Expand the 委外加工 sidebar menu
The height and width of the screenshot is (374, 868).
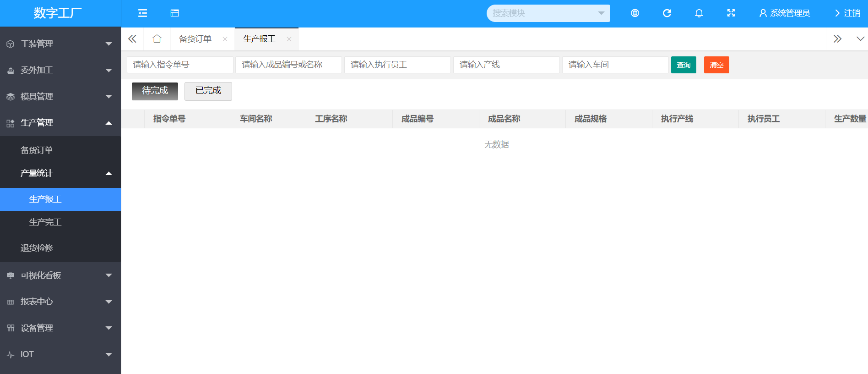click(60, 70)
